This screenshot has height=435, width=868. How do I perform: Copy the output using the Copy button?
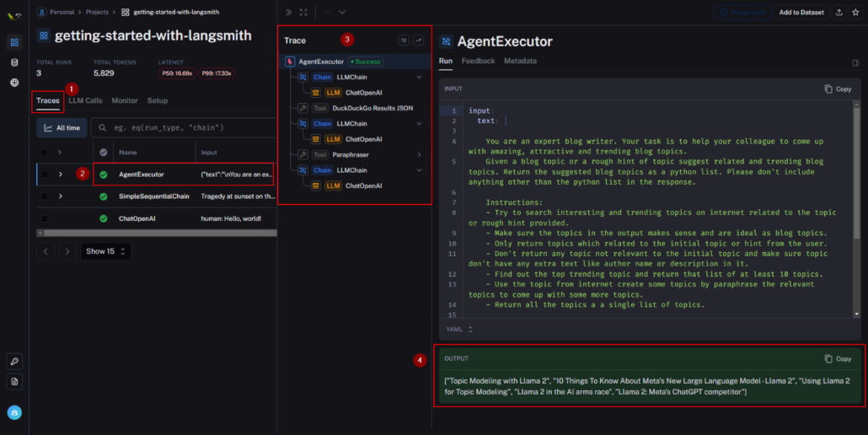838,358
